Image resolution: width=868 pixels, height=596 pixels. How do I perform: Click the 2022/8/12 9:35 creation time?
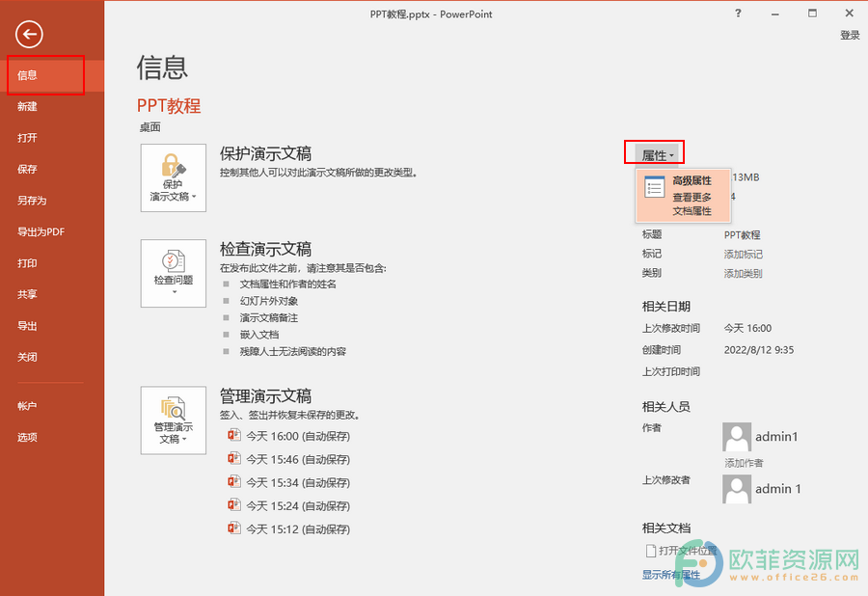759,350
